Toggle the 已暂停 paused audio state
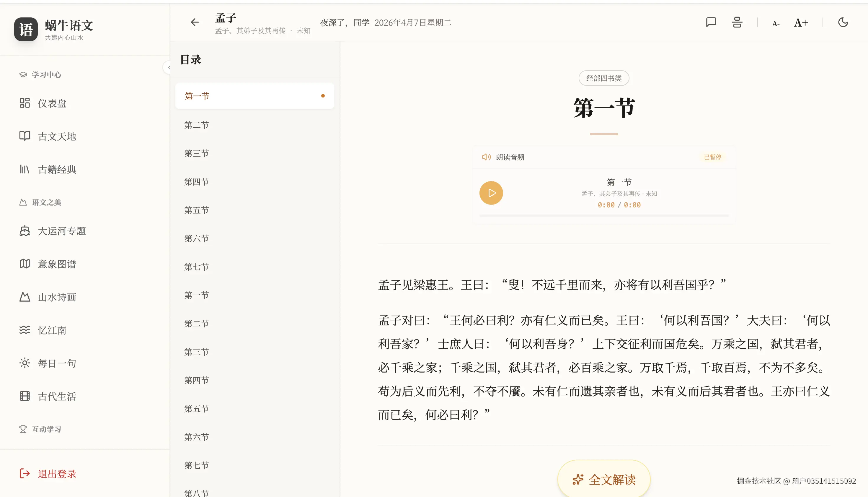 point(713,157)
